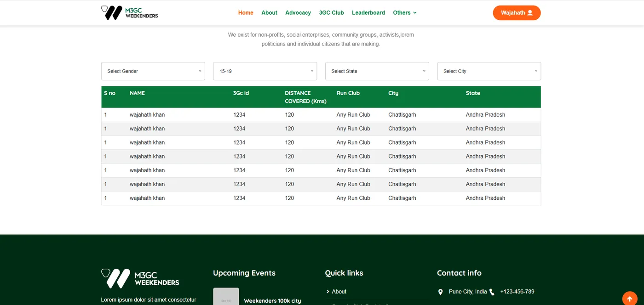Navigate to 3GC Club
Image resolution: width=644 pixels, height=305 pixels.
(x=332, y=13)
